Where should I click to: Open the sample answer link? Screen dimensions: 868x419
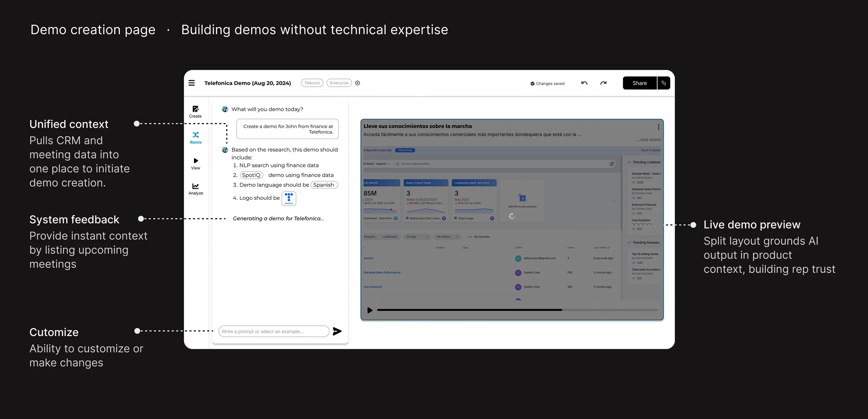click(x=368, y=258)
